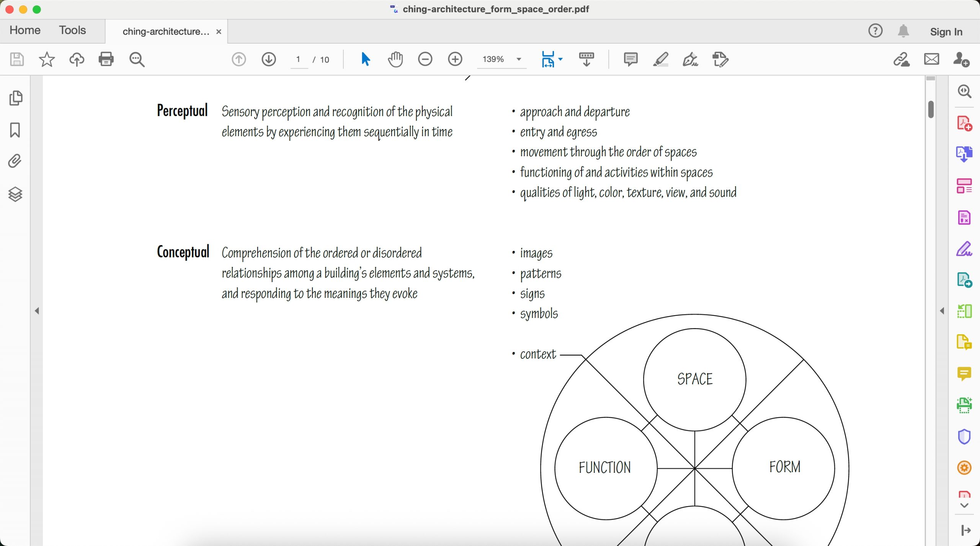This screenshot has width=980, height=546.
Task: Open the yellow document-note tool in right pane
Action: [964, 342]
